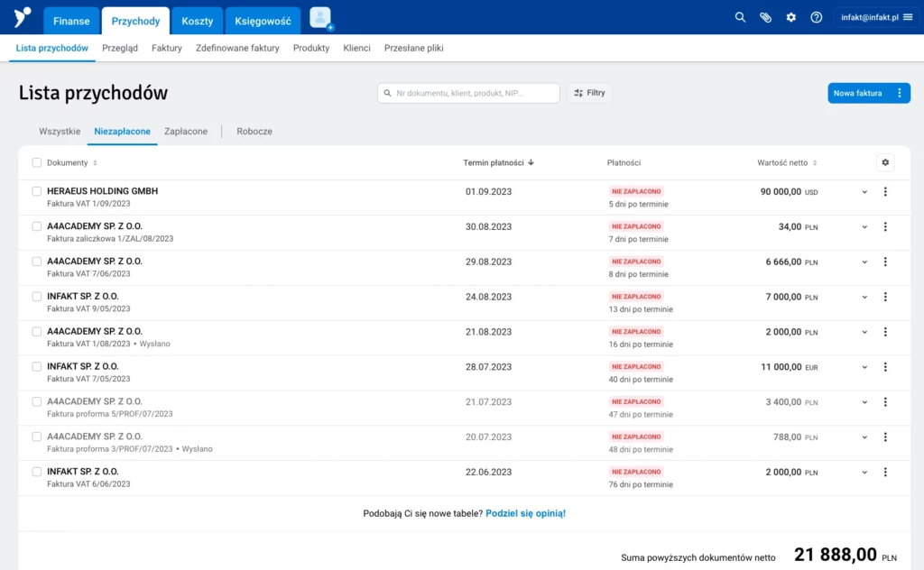Open the help question mark icon
Viewport: 924px width, 570px height.
click(x=817, y=17)
